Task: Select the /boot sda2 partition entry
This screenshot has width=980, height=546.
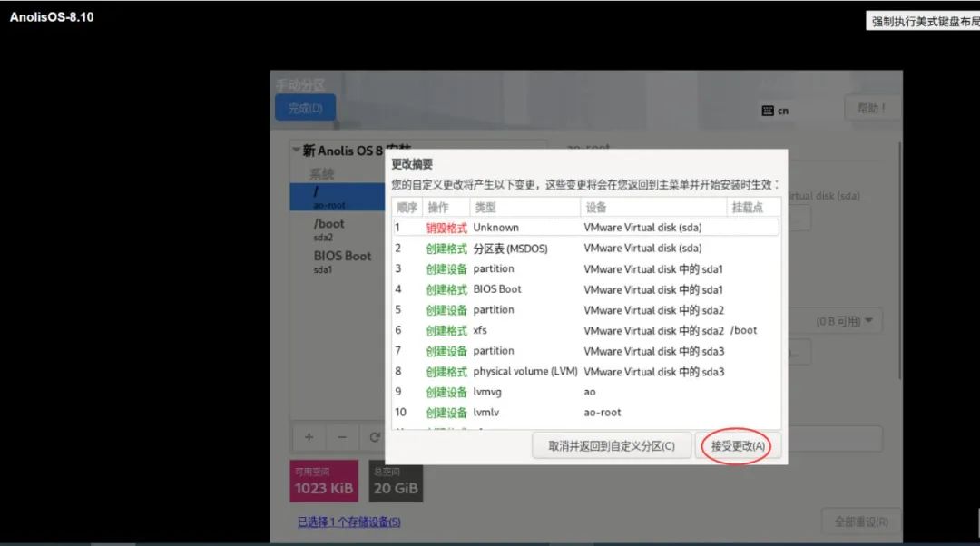Action: coord(338,229)
